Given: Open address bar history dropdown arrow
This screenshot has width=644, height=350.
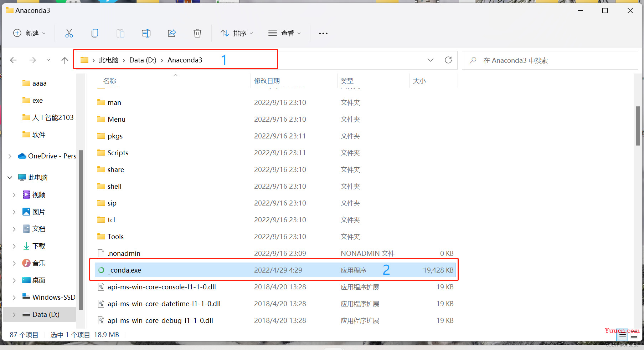Looking at the screenshot, I should tap(431, 60).
